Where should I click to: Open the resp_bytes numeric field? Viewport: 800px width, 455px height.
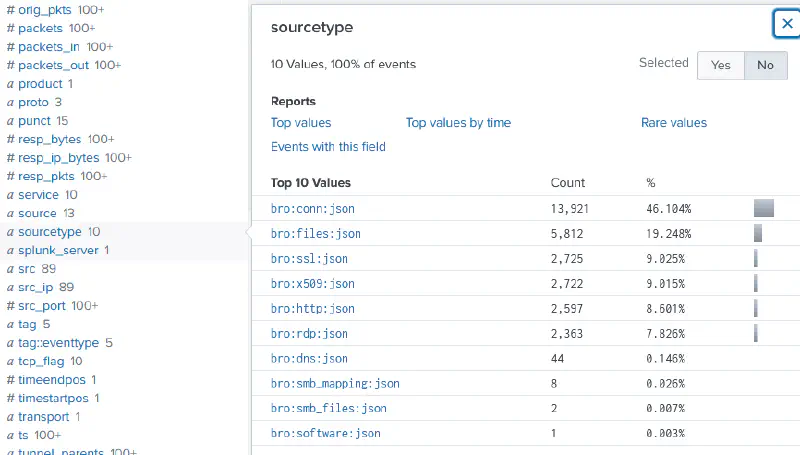point(50,139)
